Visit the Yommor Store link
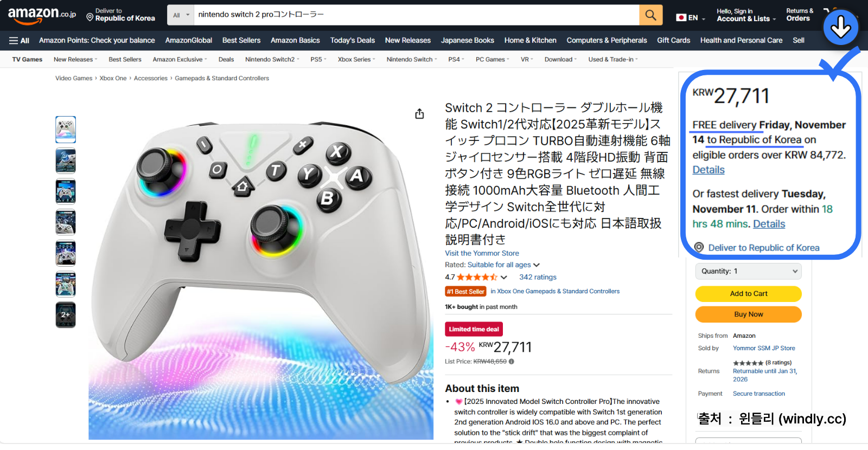The image size is (868, 450). click(x=482, y=253)
